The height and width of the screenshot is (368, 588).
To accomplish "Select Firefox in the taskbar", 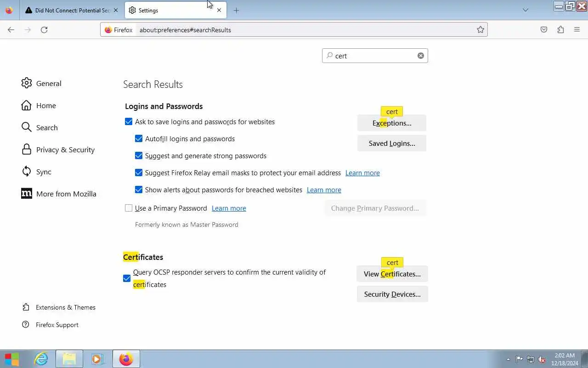I will (126, 359).
